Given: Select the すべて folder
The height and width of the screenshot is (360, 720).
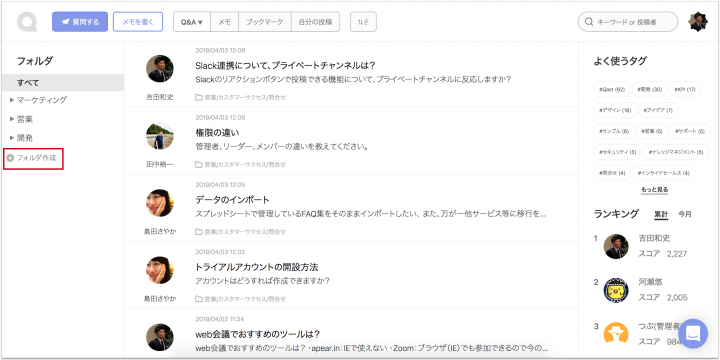Looking at the screenshot, I should click(63, 83).
